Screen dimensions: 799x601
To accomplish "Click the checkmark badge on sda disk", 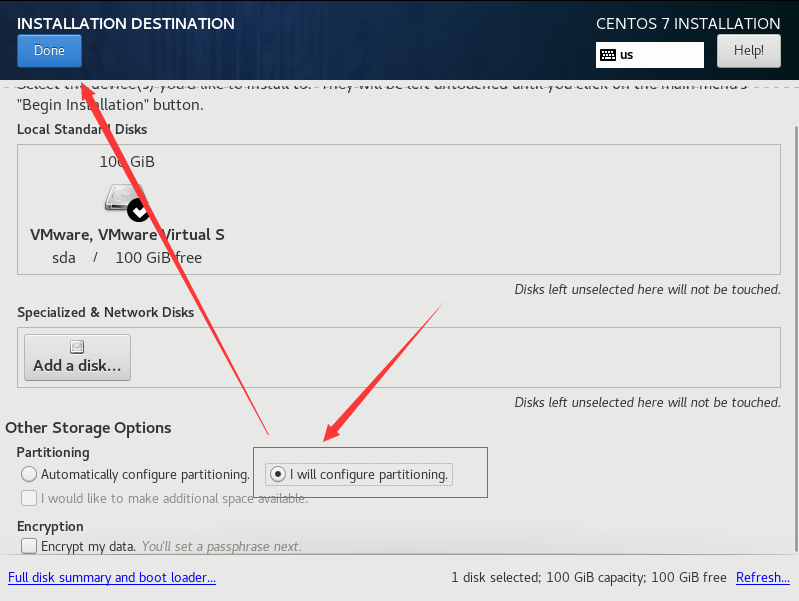I will pyautogui.click(x=138, y=210).
